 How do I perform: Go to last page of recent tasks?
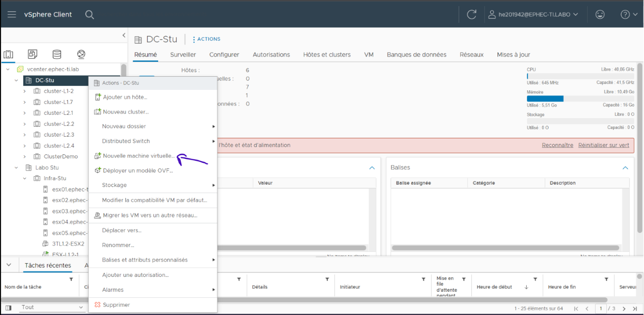click(x=634, y=309)
